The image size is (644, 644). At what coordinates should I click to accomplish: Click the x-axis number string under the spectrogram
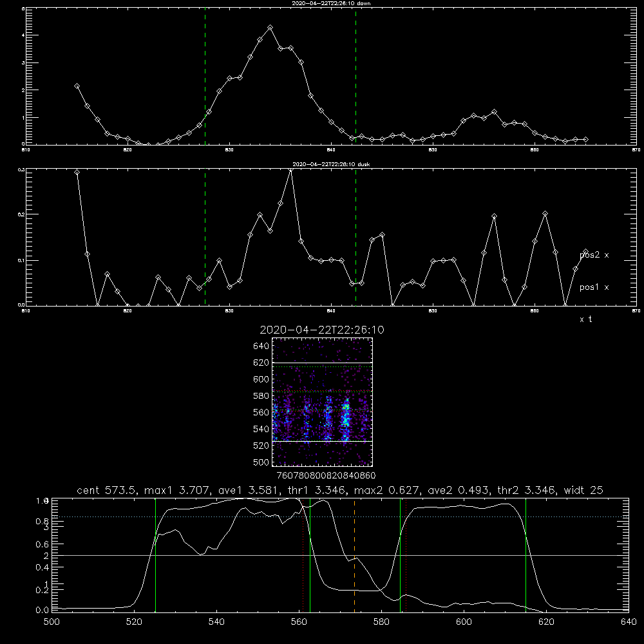326,476
